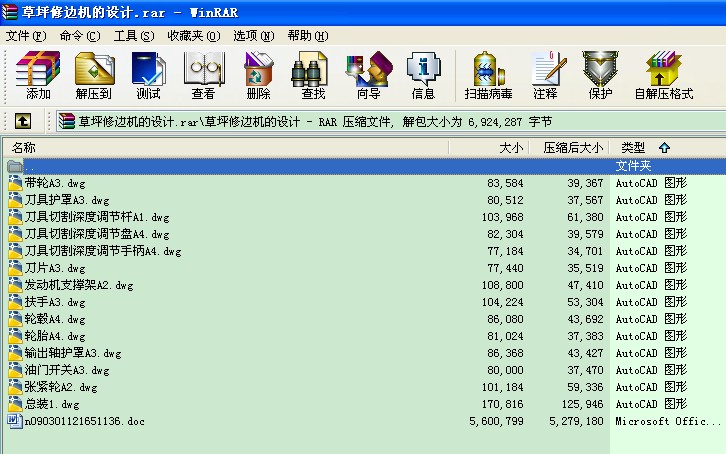Click the icon of 刀片A3.dwg

tap(15, 268)
